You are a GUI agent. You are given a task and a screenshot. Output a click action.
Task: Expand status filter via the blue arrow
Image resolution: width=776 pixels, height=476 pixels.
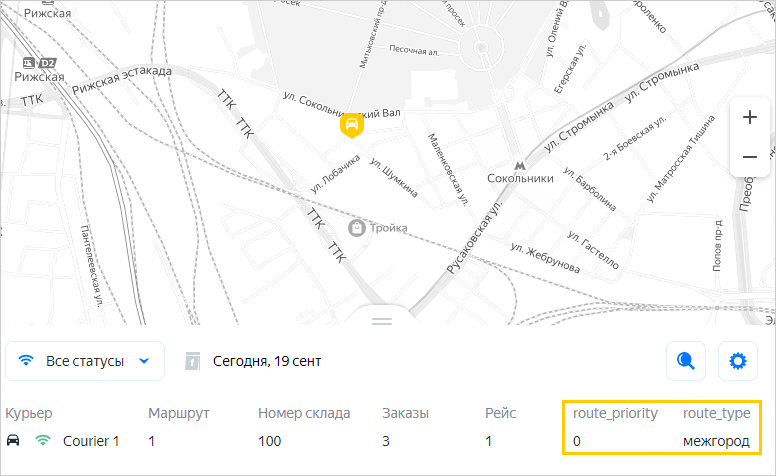click(x=145, y=361)
